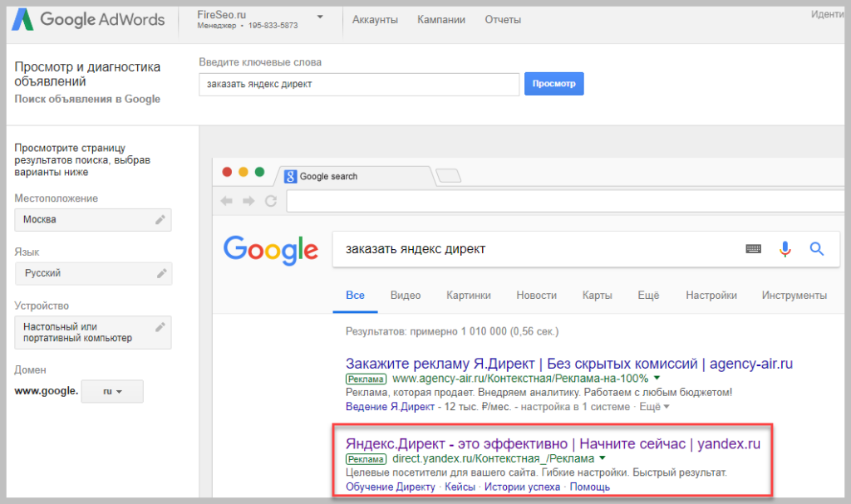Image resolution: width=851 pixels, height=504 pixels.
Task: Click the blue magnifier search icon
Action: [x=816, y=248]
